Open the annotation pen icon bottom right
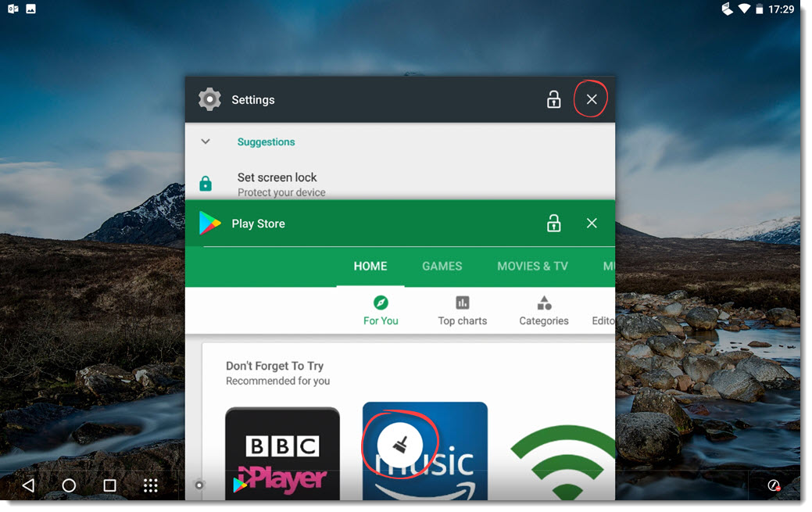Image resolution: width=812 pixels, height=512 pixels. click(774, 485)
